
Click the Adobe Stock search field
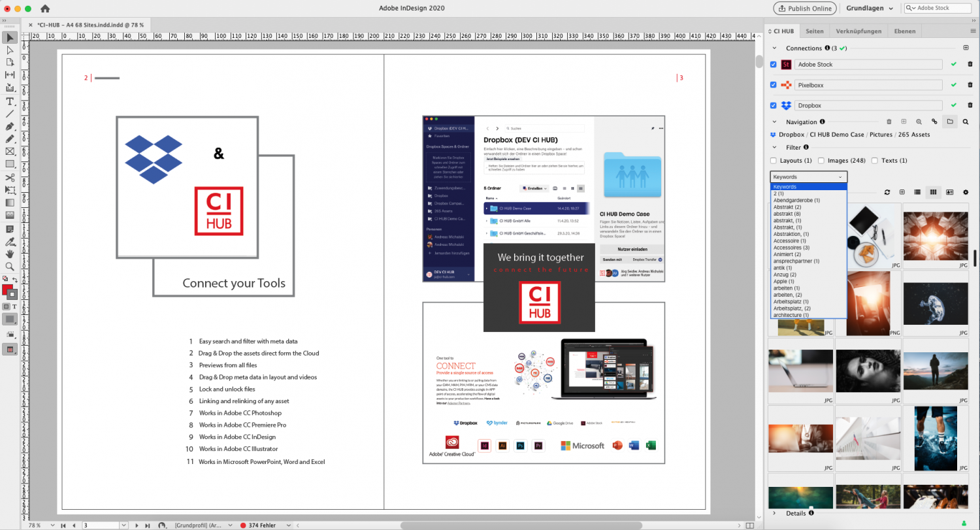pos(938,8)
